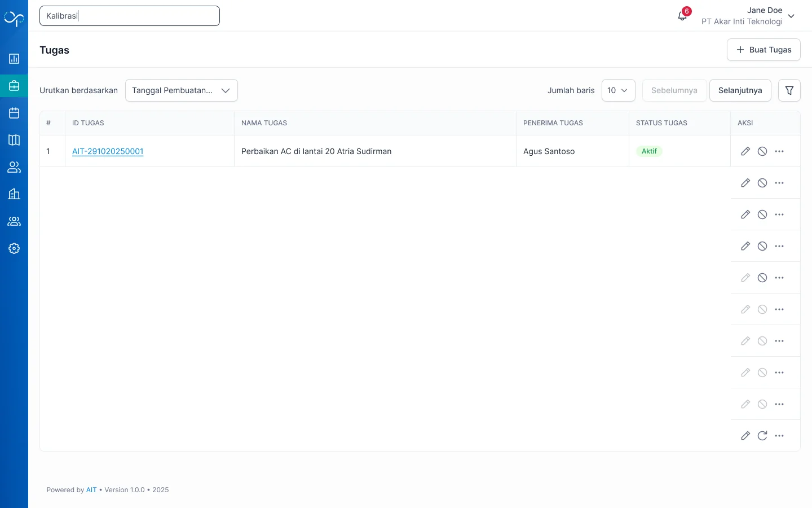Open the dashboard chart icon in the sidebar
Screen dimensions: 812x508
pos(14,59)
